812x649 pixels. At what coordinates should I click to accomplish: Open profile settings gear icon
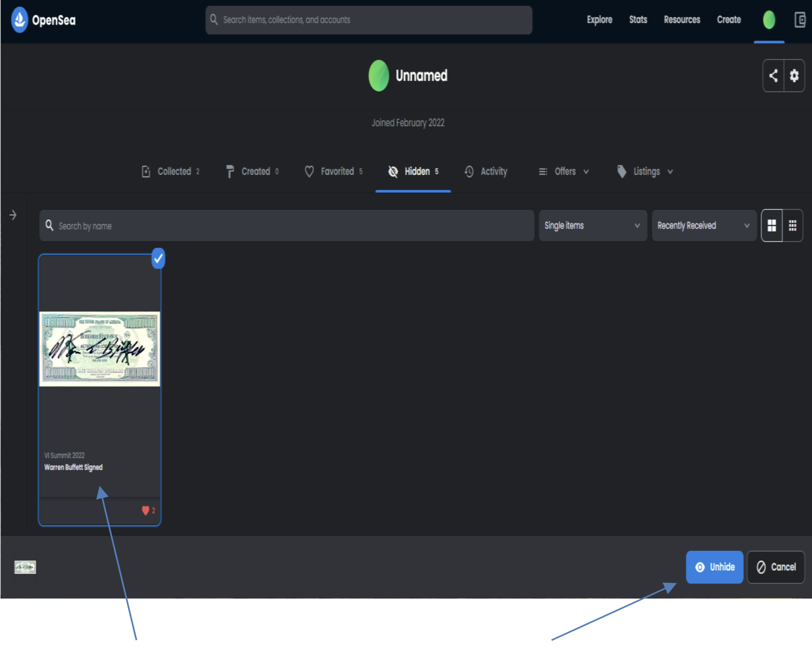click(x=794, y=76)
